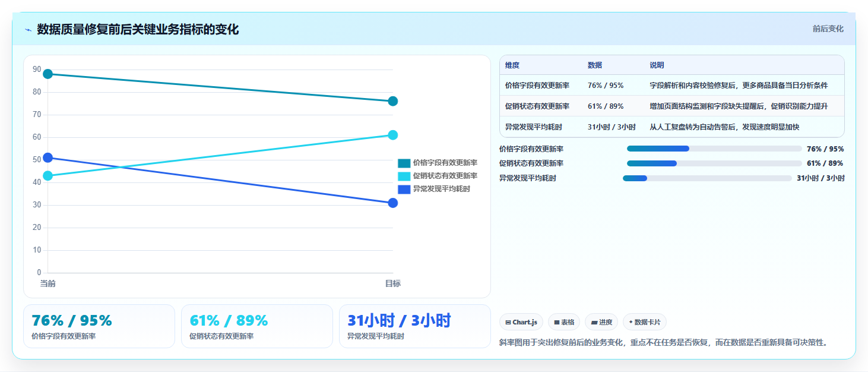Click the 维度 table column header
Viewport: 868px width, 372px height.
pos(512,65)
